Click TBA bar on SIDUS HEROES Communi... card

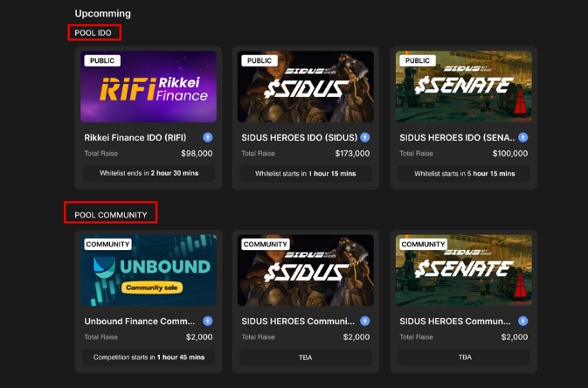[306, 357]
